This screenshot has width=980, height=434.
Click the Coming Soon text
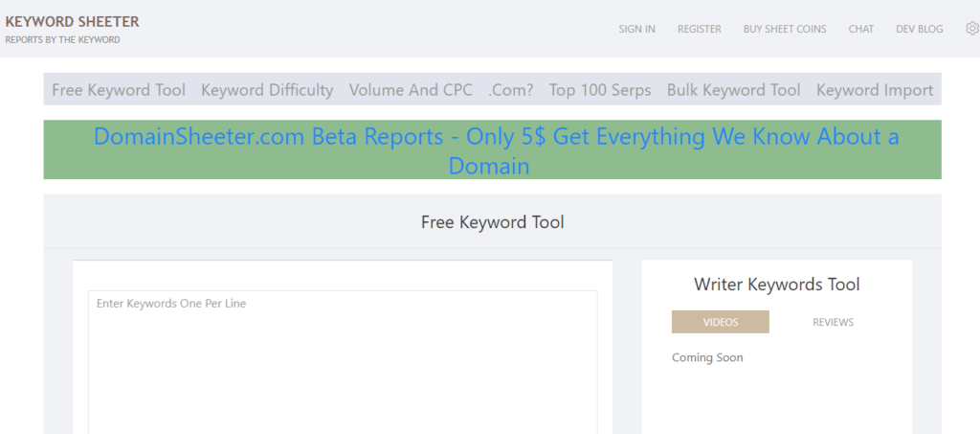[x=707, y=357]
